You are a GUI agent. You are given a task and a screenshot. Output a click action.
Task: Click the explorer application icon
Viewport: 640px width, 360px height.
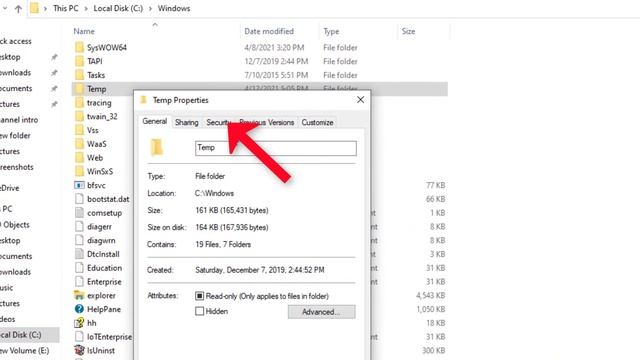coord(79,295)
